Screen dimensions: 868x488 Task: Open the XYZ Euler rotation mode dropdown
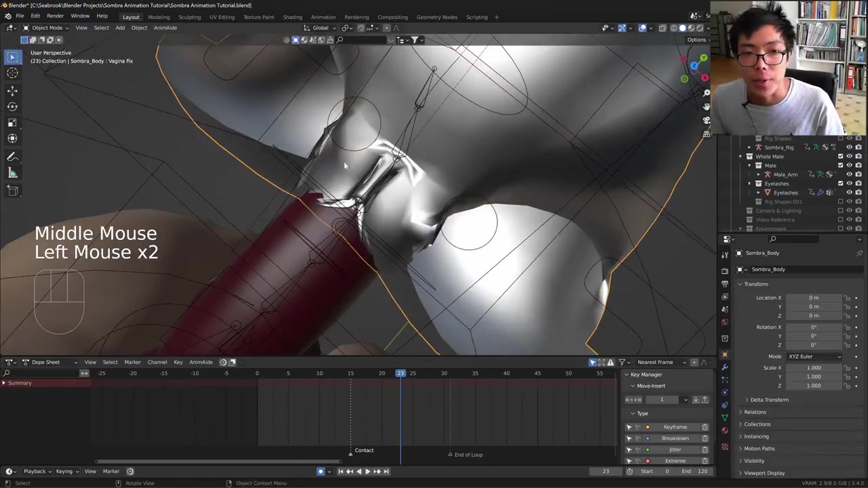(x=814, y=357)
